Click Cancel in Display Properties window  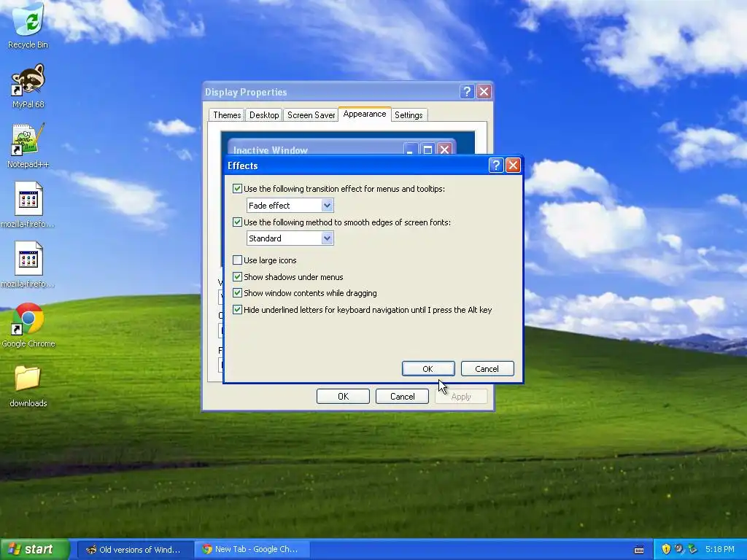point(402,396)
